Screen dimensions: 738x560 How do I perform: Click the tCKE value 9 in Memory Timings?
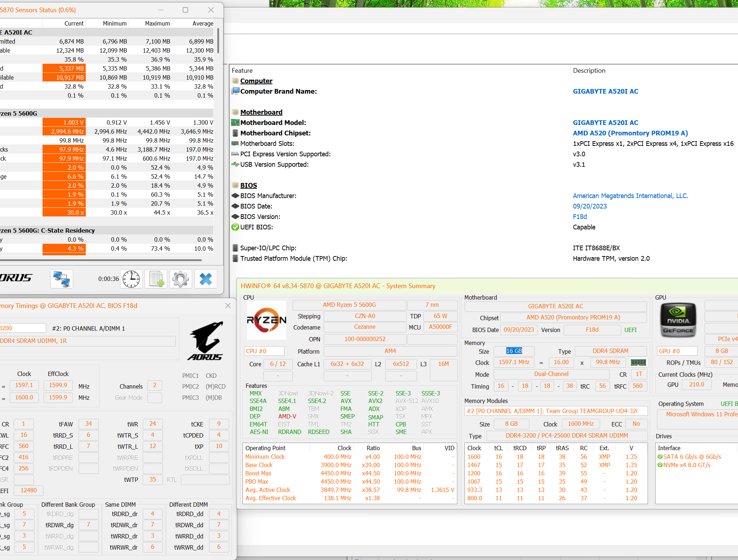(219, 424)
